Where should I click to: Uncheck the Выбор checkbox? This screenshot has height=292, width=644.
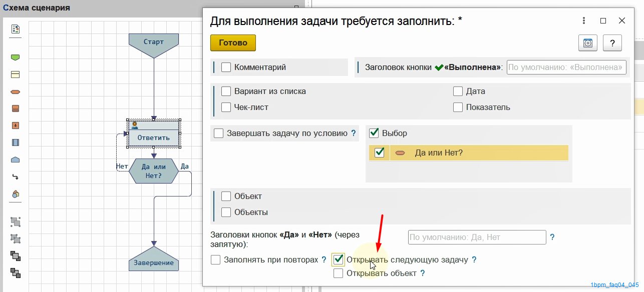(x=374, y=133)
